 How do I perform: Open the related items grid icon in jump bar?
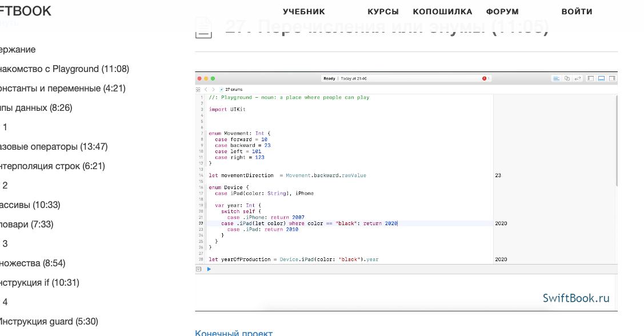point(198,89)
